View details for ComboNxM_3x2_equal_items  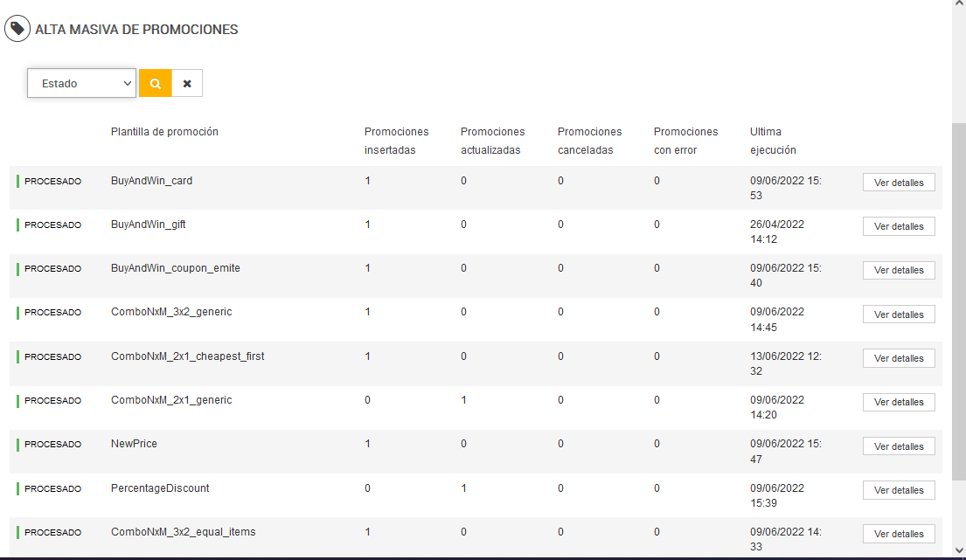tap(899, 534)
